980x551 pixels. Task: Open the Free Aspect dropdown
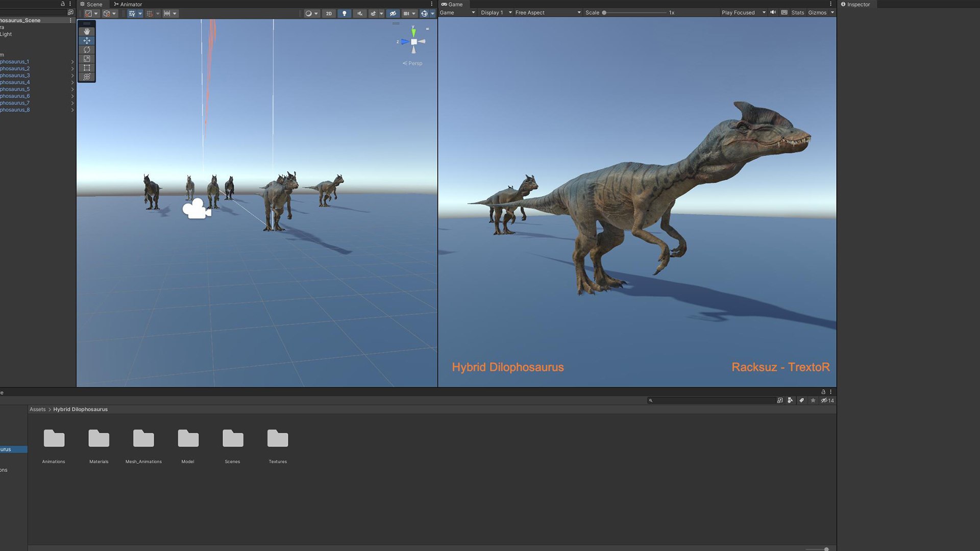[x=548, y=12]
